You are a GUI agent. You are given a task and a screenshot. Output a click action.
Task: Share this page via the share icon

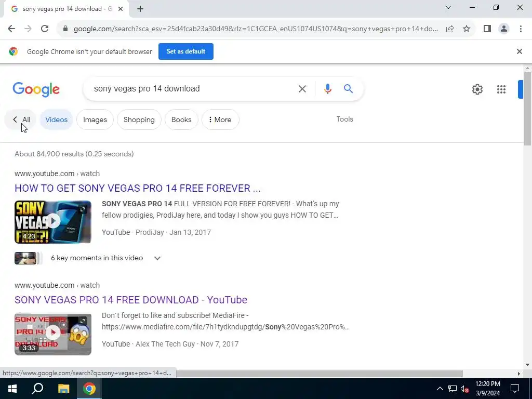pyautogui.click(x=450, y=29)
